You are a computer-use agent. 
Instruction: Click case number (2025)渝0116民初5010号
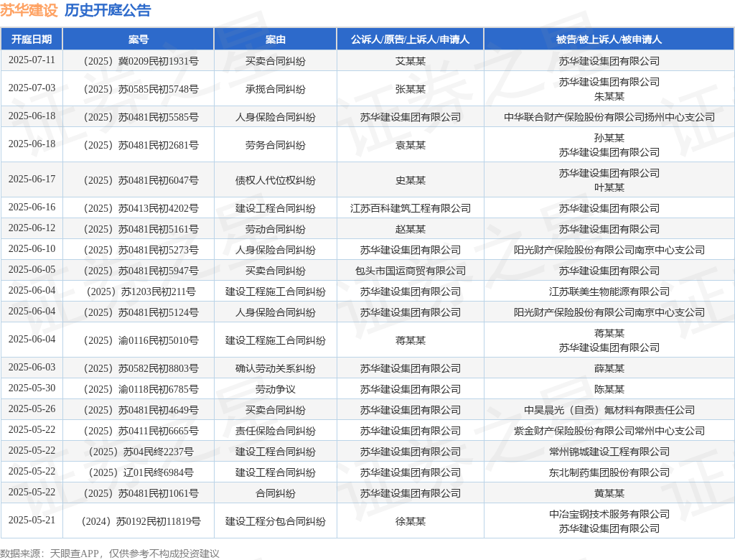tap(141, 340)
